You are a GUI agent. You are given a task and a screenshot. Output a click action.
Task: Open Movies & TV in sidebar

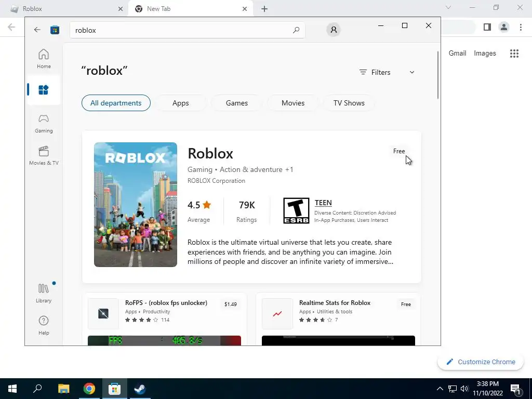[44, 156]
